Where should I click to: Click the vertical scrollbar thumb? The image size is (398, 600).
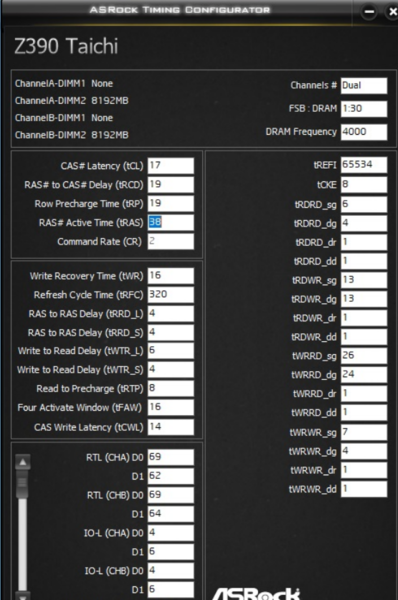(x=23, y=484)
